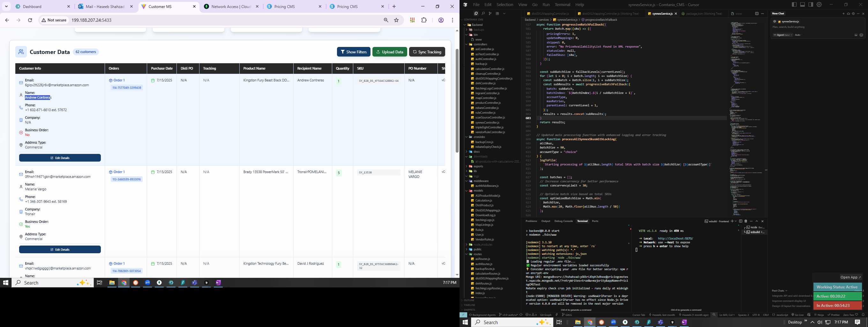Maximize terminal panel with up chevron
This screenshot has width=868, height=327.
coord(756,221)
